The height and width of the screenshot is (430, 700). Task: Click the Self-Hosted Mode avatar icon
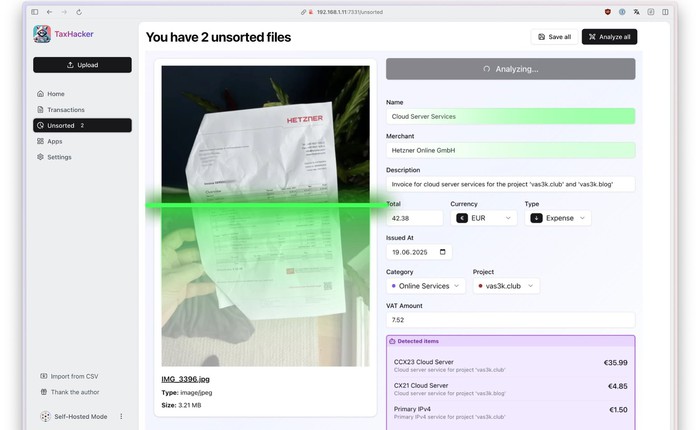pyautogui.click(x=45, y=416)
